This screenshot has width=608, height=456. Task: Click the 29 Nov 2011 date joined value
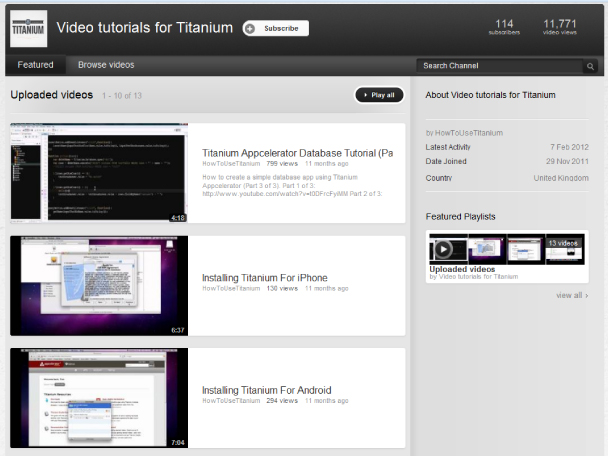(567, 161)
